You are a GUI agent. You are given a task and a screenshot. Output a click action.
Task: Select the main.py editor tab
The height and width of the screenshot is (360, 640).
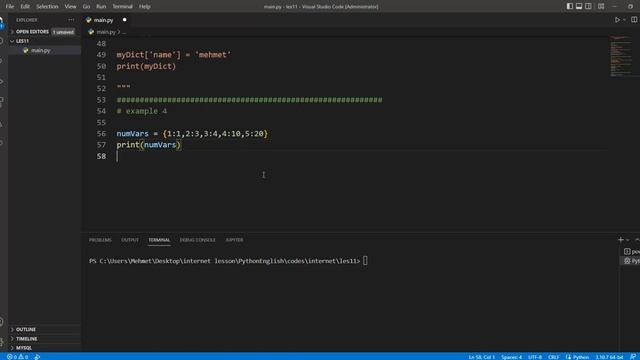[107, 20]
